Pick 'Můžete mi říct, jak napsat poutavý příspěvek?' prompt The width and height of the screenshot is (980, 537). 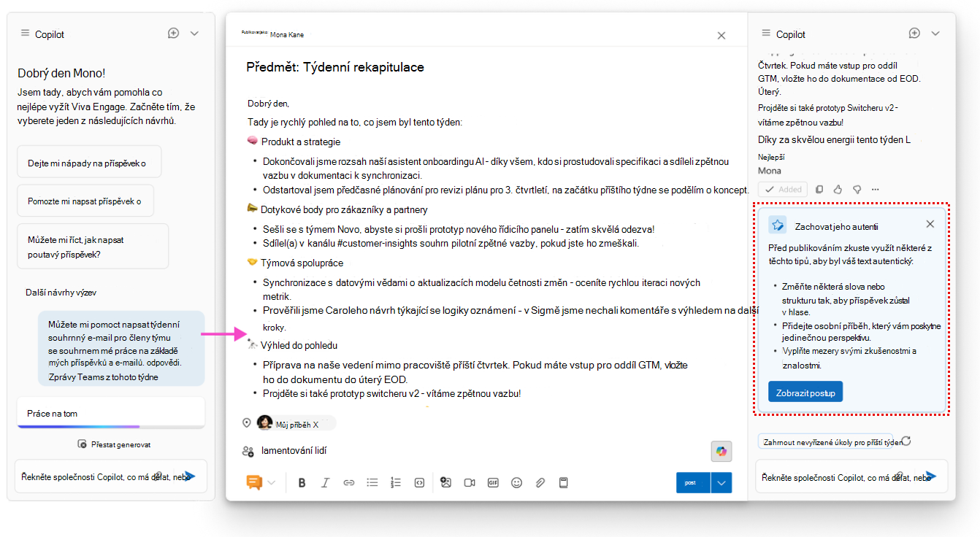pos(93,246)
